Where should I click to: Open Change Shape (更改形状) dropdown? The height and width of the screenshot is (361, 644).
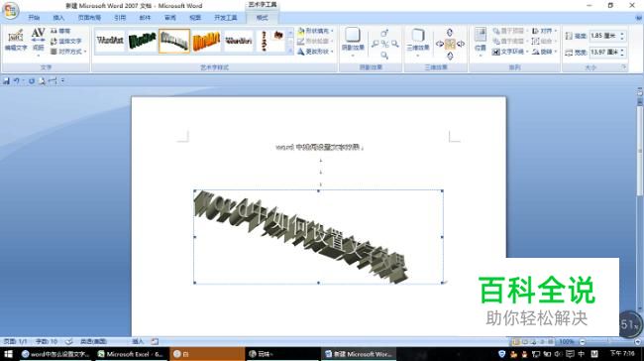315,52
